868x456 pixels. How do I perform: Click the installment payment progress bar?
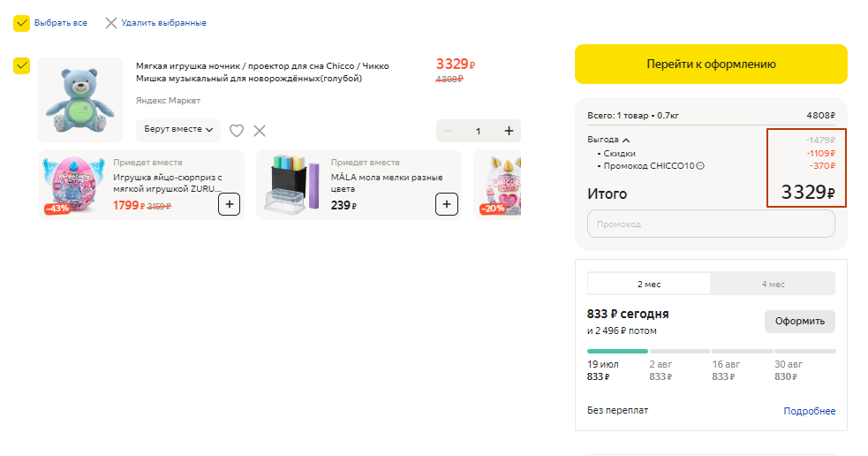click(711, 351)
